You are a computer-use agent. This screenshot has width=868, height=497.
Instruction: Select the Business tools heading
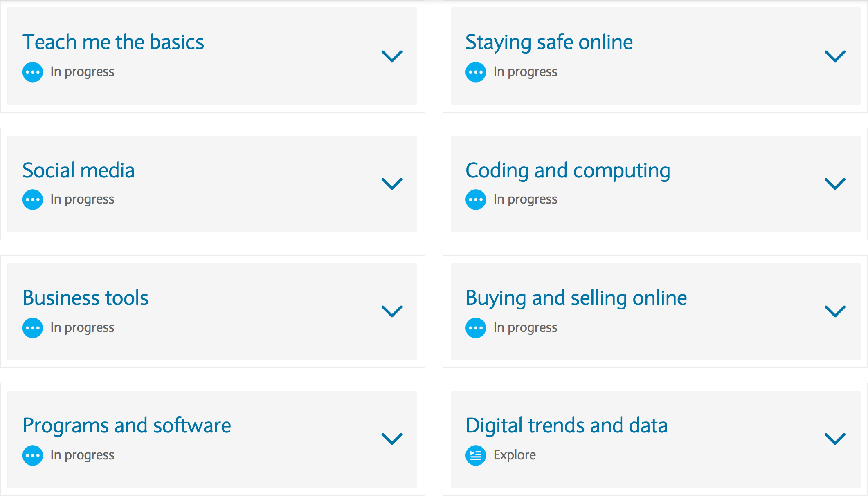tap(86, 298)
